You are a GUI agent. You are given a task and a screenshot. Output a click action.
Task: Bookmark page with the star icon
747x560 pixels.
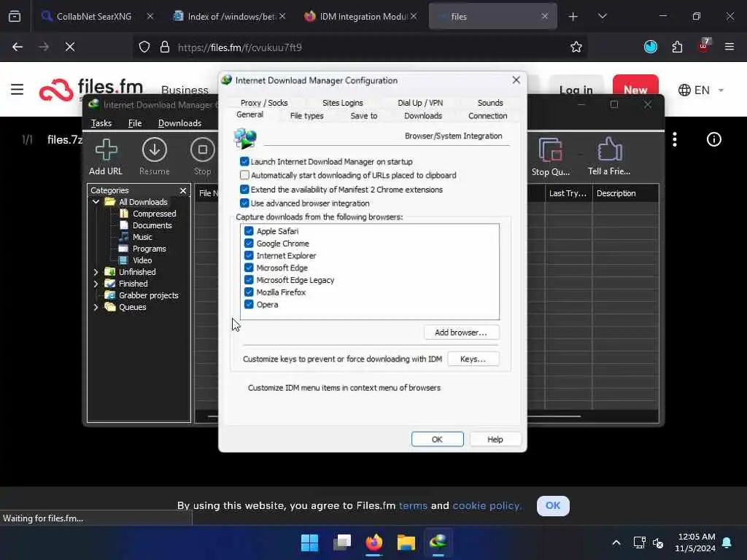click(576, 47)
